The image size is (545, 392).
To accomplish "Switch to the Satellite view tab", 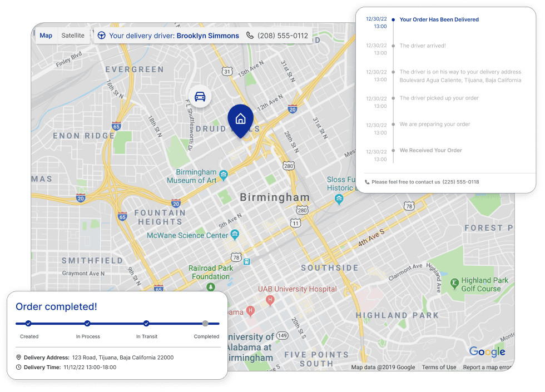I will 73,36.
